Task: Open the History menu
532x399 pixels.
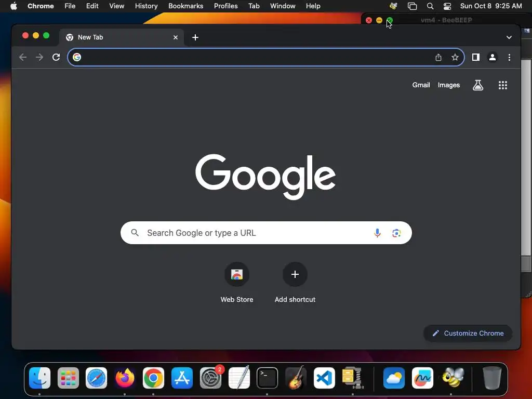Action: (x=146, y=6)
